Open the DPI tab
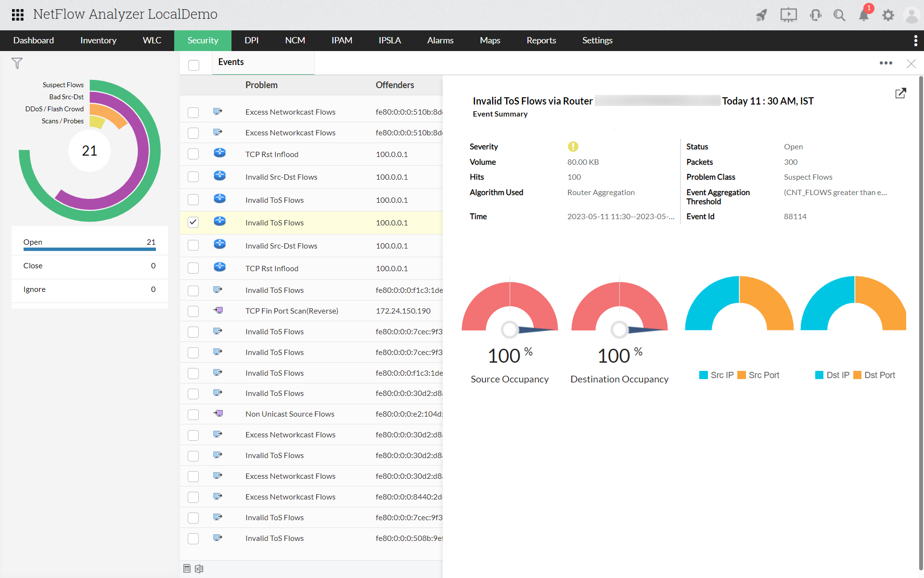Image resolution: width=924 pixels, height=578 pixels. [252, 40]
